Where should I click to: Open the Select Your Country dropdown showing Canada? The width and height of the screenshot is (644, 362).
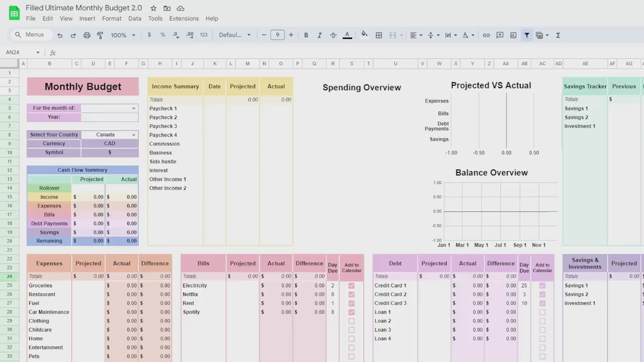(x=133, y=134)
